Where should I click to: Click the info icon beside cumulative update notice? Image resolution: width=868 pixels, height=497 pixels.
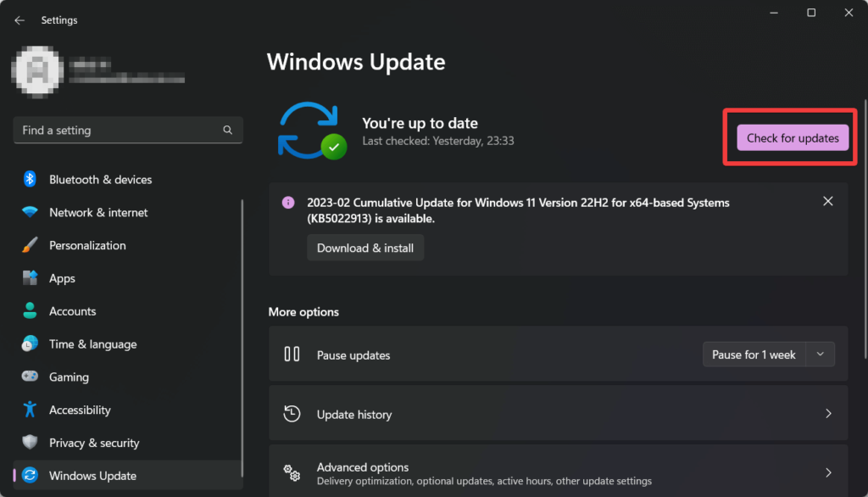click(x=288, y=202)
